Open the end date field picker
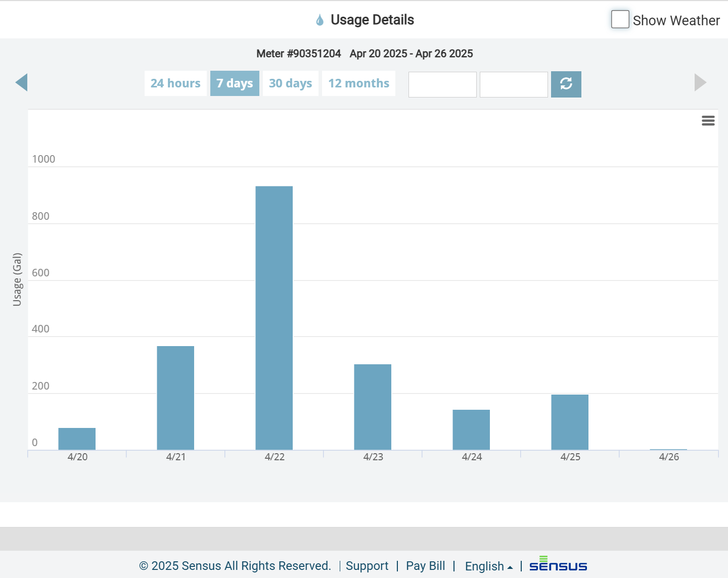 [513, 84]
